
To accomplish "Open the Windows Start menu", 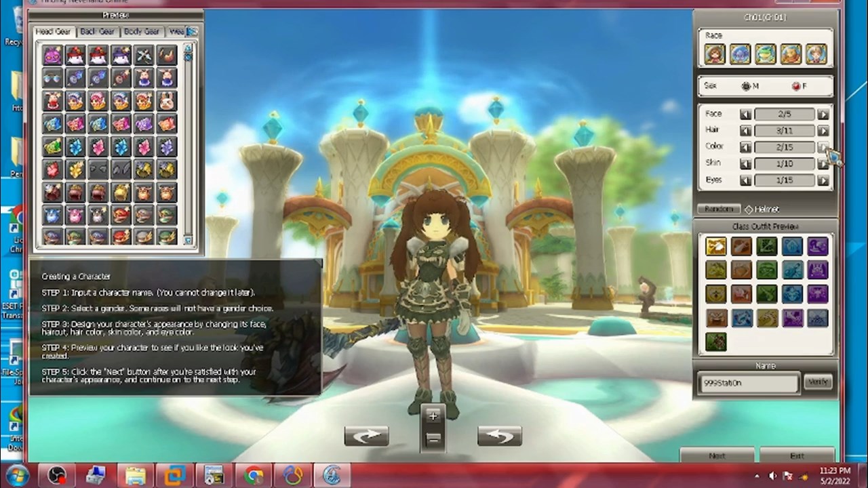I will pyautogui.click(x=18, y=476).
